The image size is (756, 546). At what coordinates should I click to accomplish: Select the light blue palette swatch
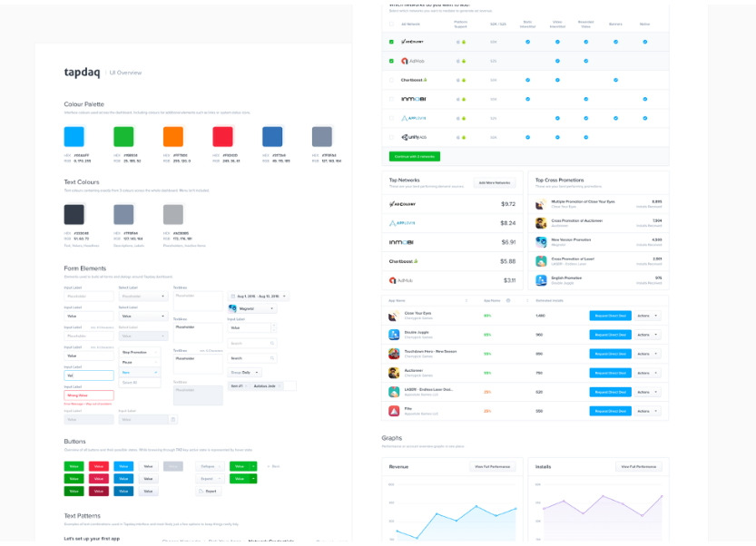pos(74,136)
